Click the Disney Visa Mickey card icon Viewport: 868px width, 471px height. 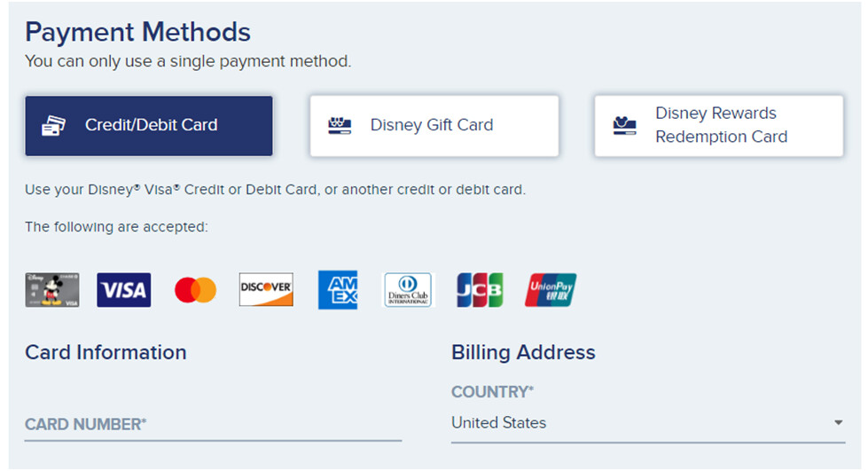pos(52,290)
